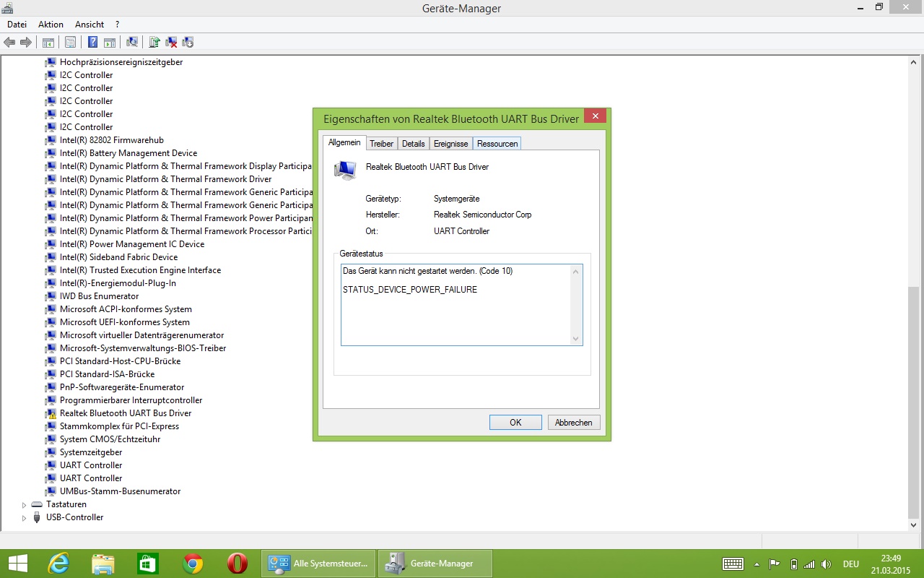Select Realtek Bluetooth UART Bus Driver entry

click(126, 413)
